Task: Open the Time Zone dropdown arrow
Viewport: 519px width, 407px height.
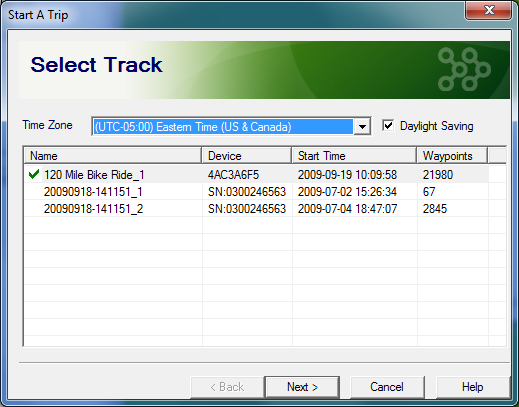Action: click(362, 127)
